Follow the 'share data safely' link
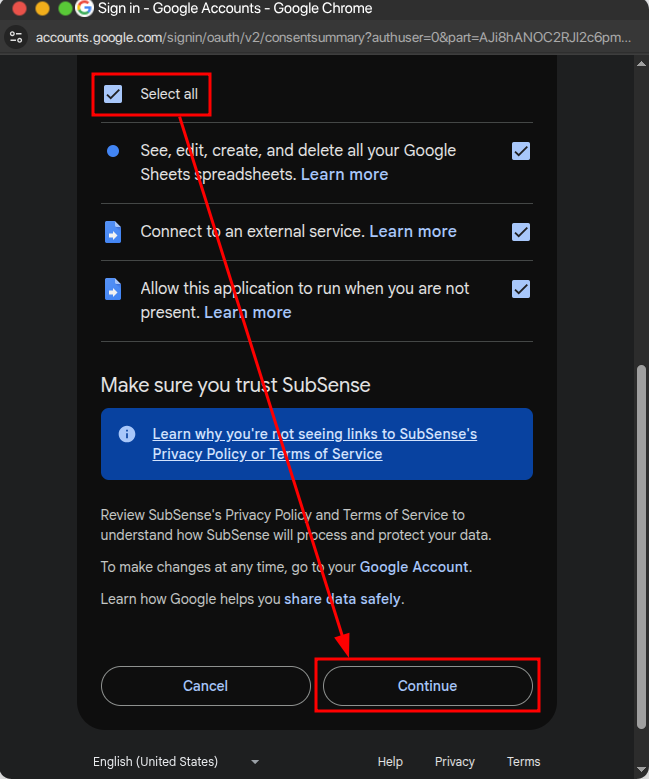The height and width of the screenshot is (779, 649). point(342,599)
